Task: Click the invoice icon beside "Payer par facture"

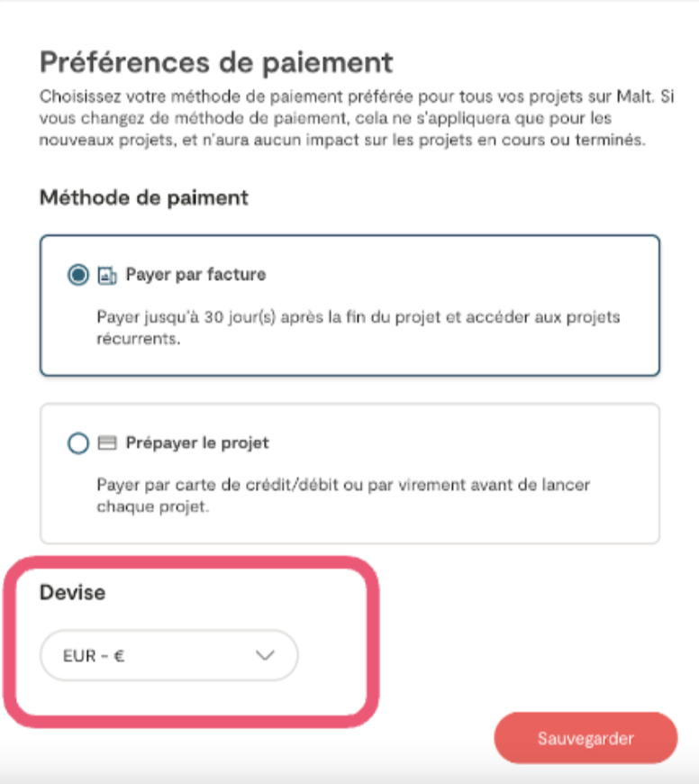Action: [x=106, y=275]
